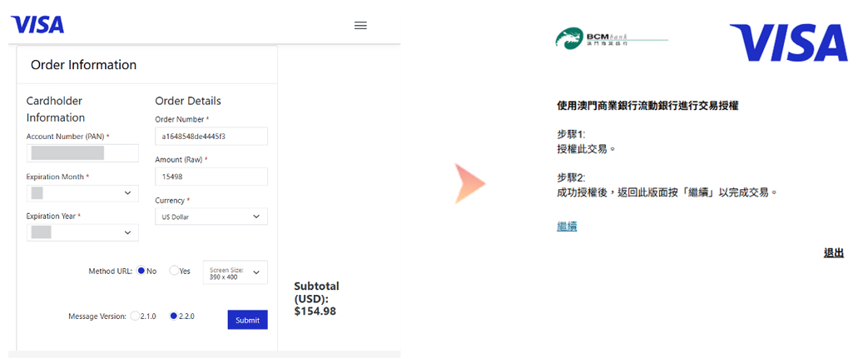This screenshot has height=359, width=868.
Task: Click the Visa logo in the header
Action: tap(37, 24)
